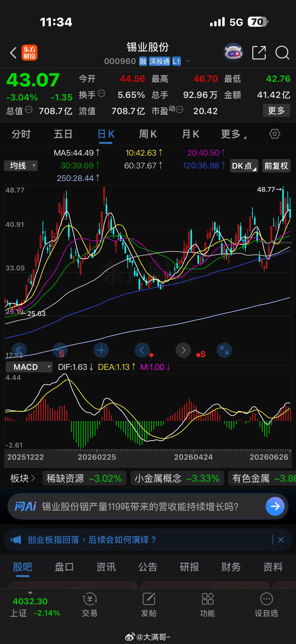The image size is (296, 644).
Task: Switch to the 公告 tab
Action: (x=148, y=567)
